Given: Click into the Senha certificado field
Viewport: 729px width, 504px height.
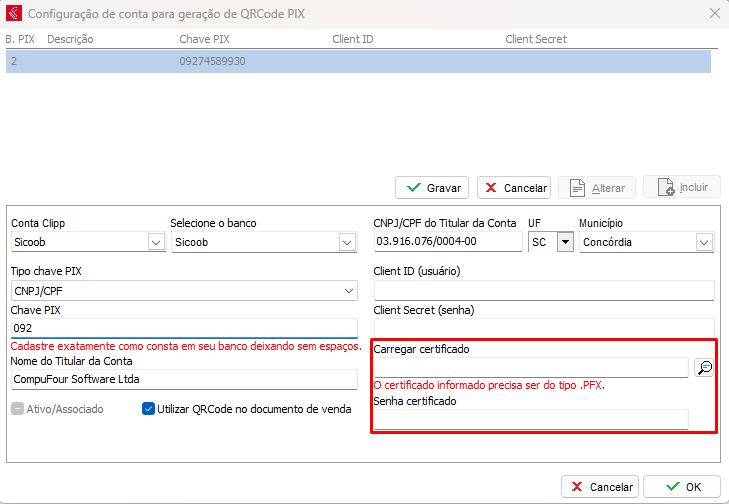Looking at the screenshot, I should [530, 419].
